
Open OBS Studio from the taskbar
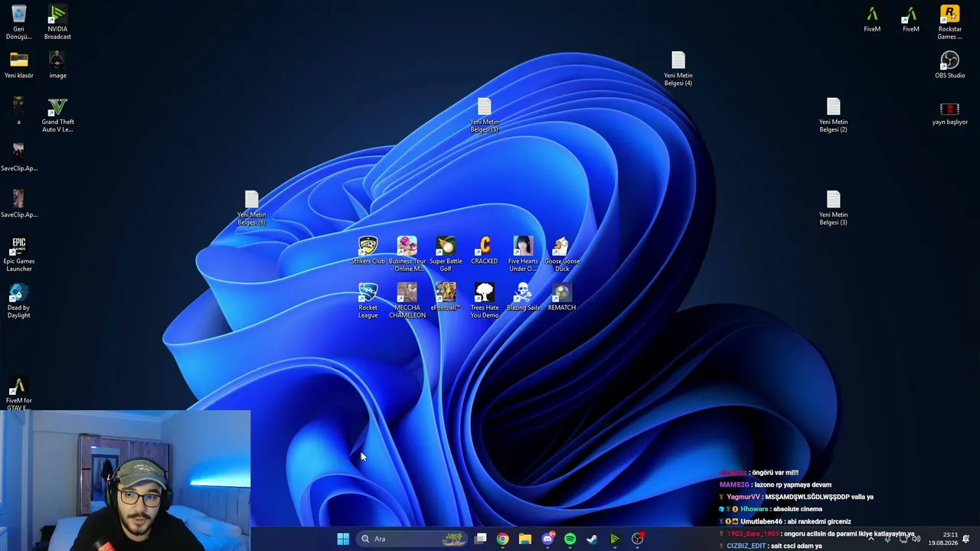coord(637,539)
